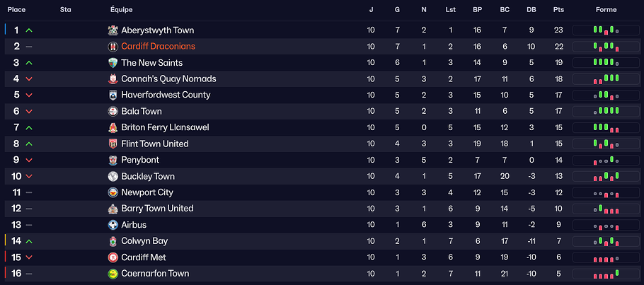Open Newport City team page
This screenshot has height=285, width=644.
[147, 192]
